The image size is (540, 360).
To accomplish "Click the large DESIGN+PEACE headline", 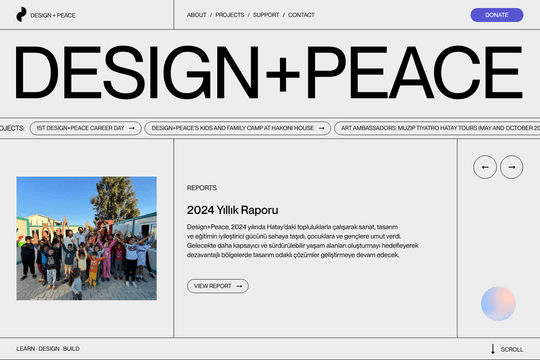I will tap(269, 72).
